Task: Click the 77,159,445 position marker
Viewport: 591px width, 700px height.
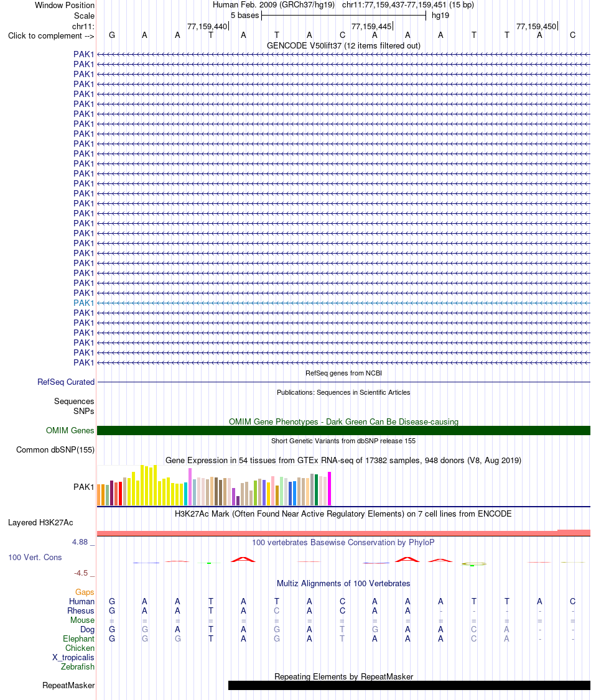Action: click(x=371, y=26)
